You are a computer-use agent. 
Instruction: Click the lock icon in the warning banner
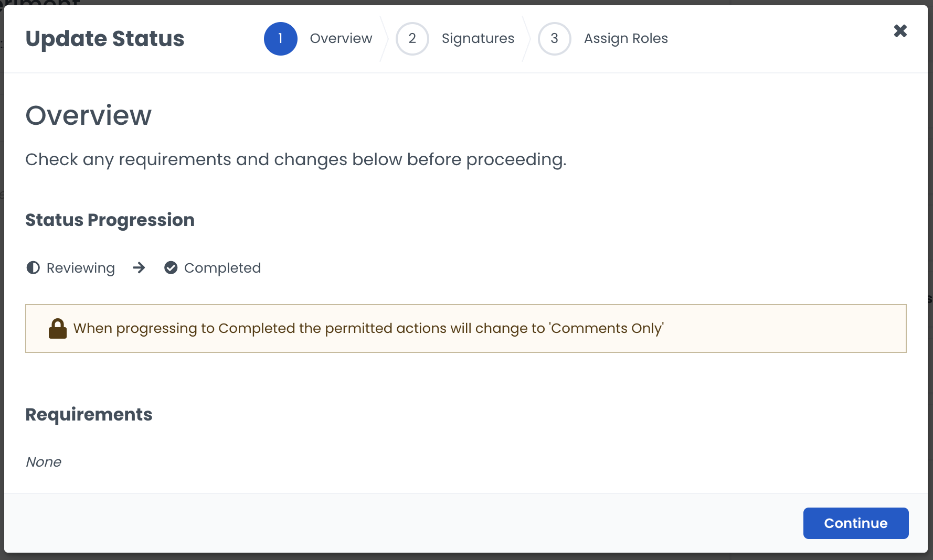pyautogui.click(x=58, y=329)
